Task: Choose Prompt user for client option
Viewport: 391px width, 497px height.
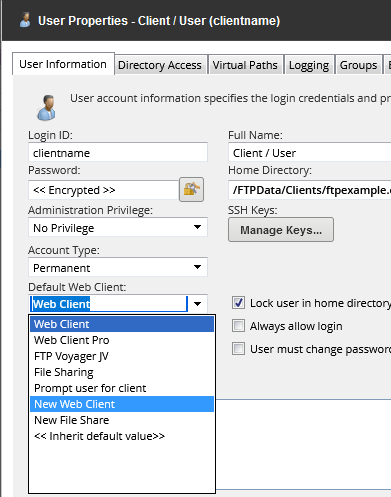Action: click(122, 388)
